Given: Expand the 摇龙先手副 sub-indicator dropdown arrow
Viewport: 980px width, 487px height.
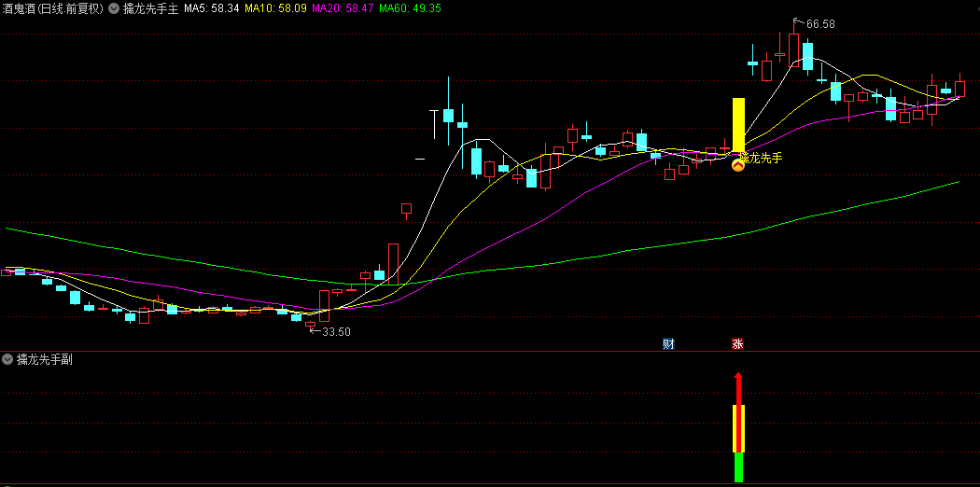Looking at the screenshot, I should click(x=7, y=359).
